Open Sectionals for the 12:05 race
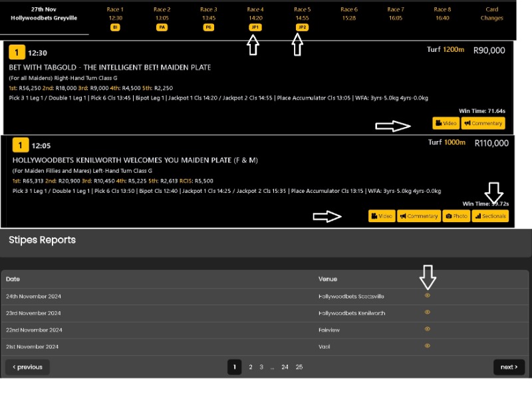Image resolution: width=532 pixels, height=399 pixels. pos(490,216)
